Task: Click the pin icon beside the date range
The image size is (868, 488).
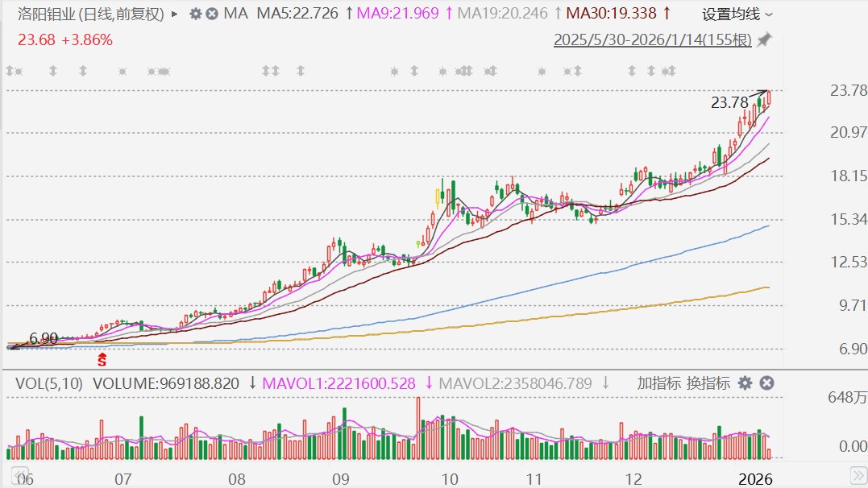Action: coord(764,39)
